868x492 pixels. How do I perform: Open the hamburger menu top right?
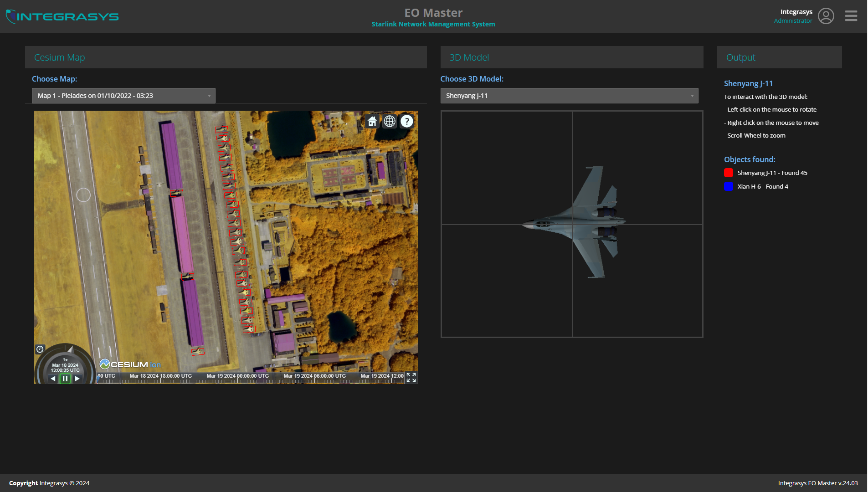point(850,15)
